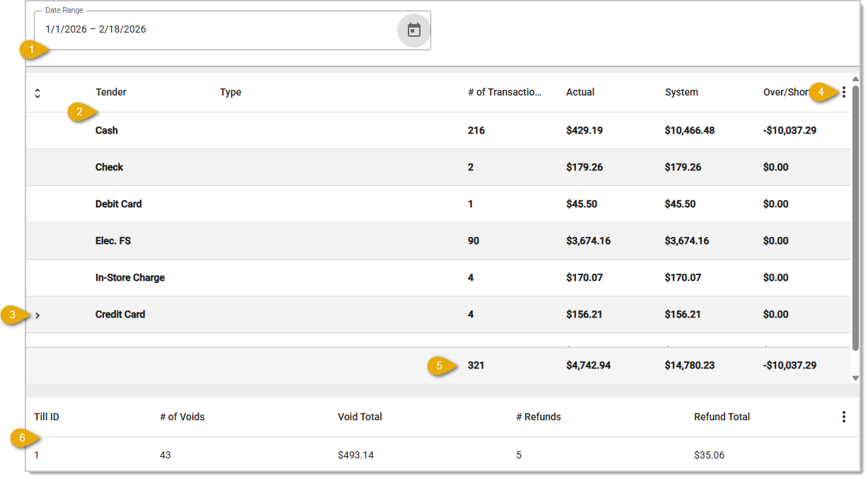Click Elec. FS actual amount $3,674.16
868x479 pixels.
click(x=588, y=241)
